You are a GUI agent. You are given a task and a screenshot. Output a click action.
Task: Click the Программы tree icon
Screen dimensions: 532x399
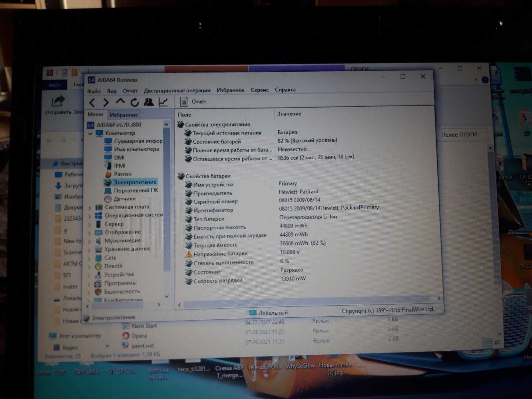98,284
